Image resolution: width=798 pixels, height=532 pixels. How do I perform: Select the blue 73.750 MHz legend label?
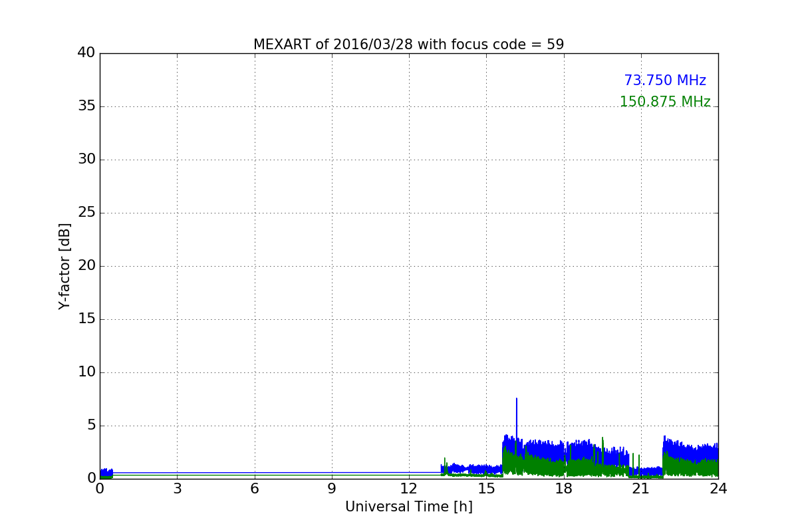[665, 80]
